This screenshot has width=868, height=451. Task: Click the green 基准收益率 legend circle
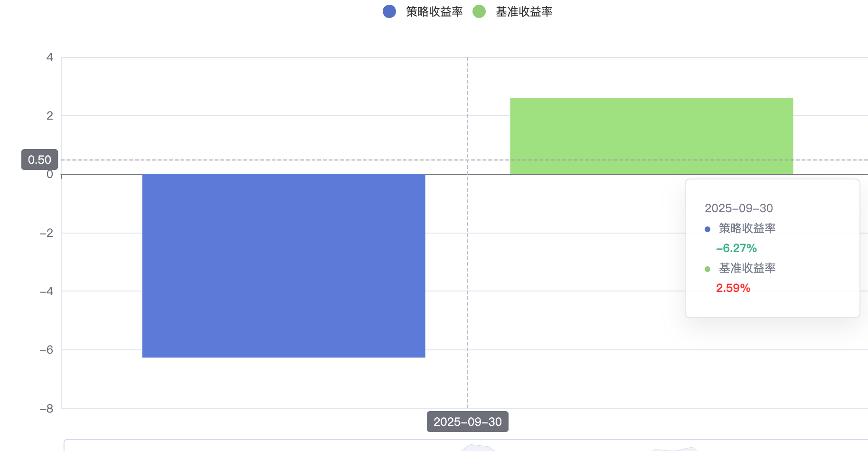point(479,11)
